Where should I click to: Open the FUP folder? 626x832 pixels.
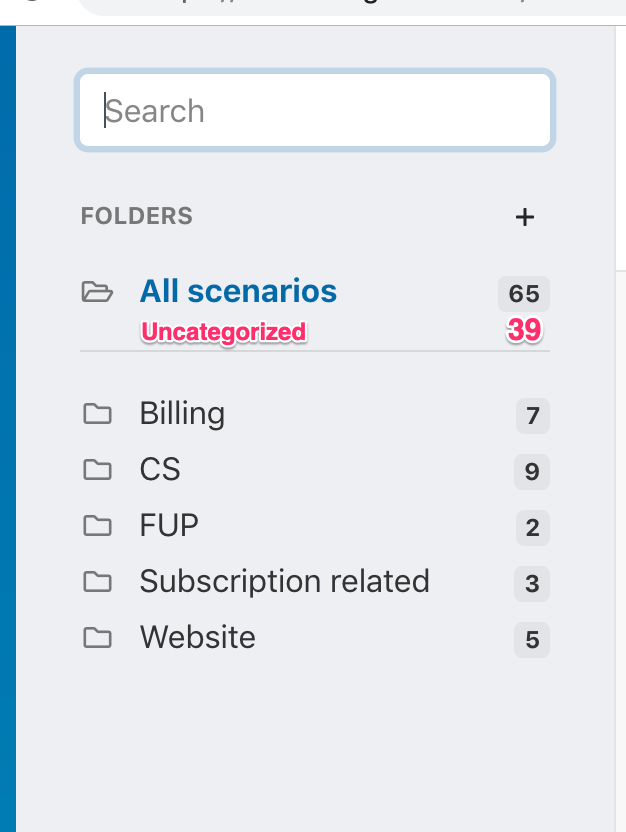(x=169, y=526)
